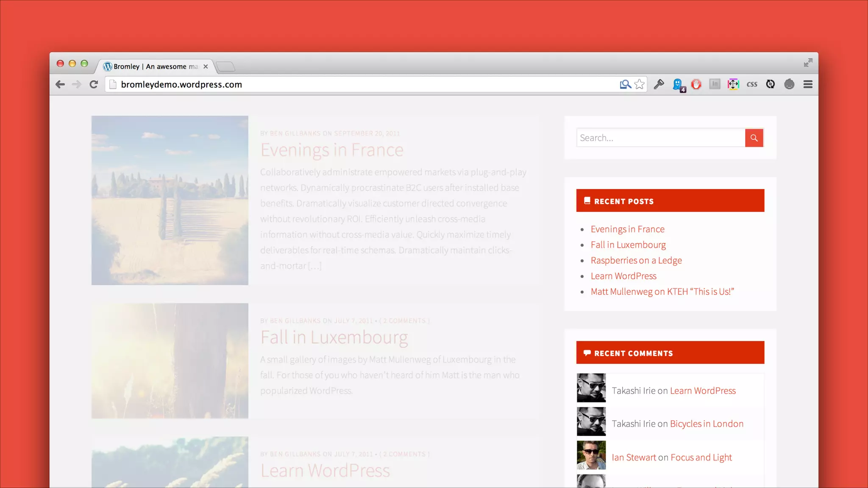The height and width of the screenshot is (488, 868).
Task: Go back to the previous page
Action: tap(60, 84)
